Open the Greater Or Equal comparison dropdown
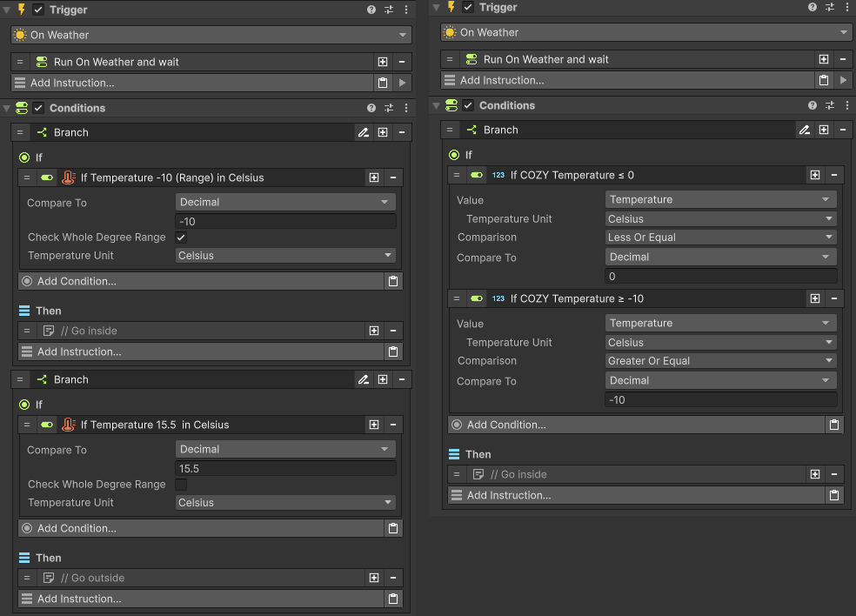Image resolution: width=856 pixels, height=616 pixels. point(720,361)
